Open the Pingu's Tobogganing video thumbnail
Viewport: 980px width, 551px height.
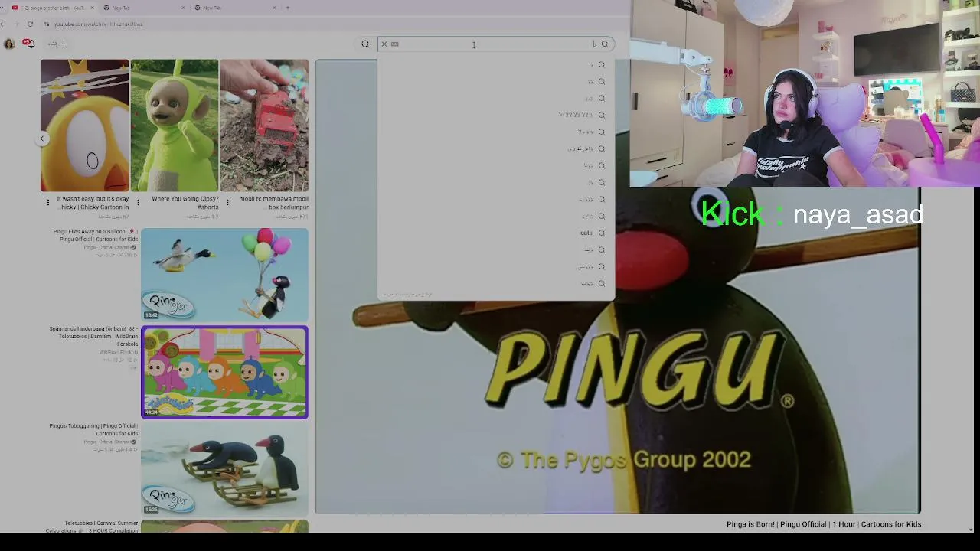pos(224,469)
